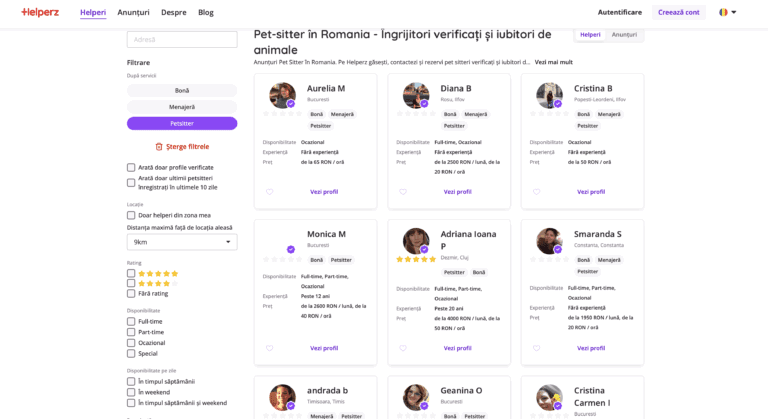
Task: Go to Helperi in top navigation
Action: point(93,12)
